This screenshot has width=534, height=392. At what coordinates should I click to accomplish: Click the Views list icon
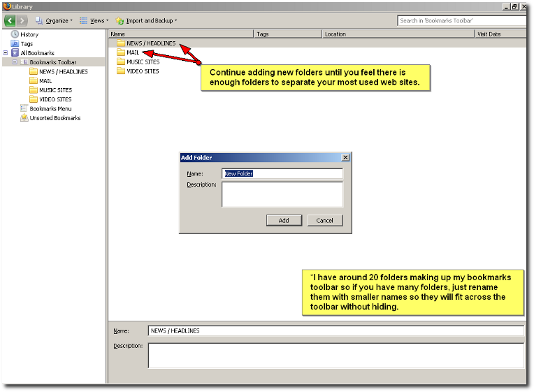(x=83, y=21)
